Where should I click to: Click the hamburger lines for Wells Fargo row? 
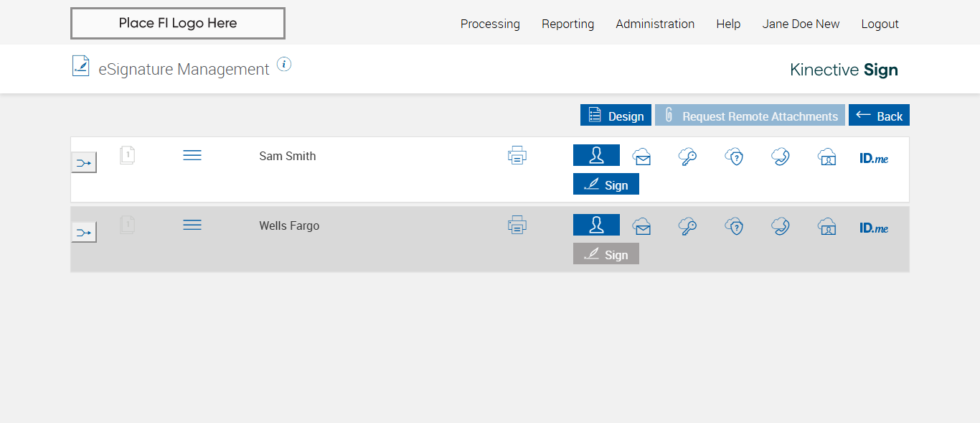[192, 225]
